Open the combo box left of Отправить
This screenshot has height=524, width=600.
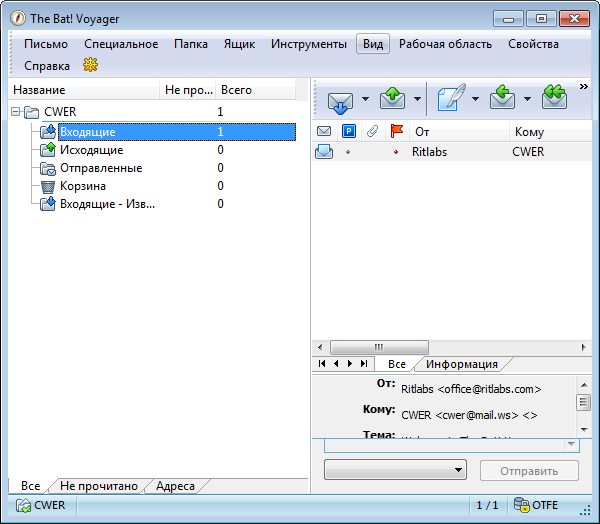396,469
